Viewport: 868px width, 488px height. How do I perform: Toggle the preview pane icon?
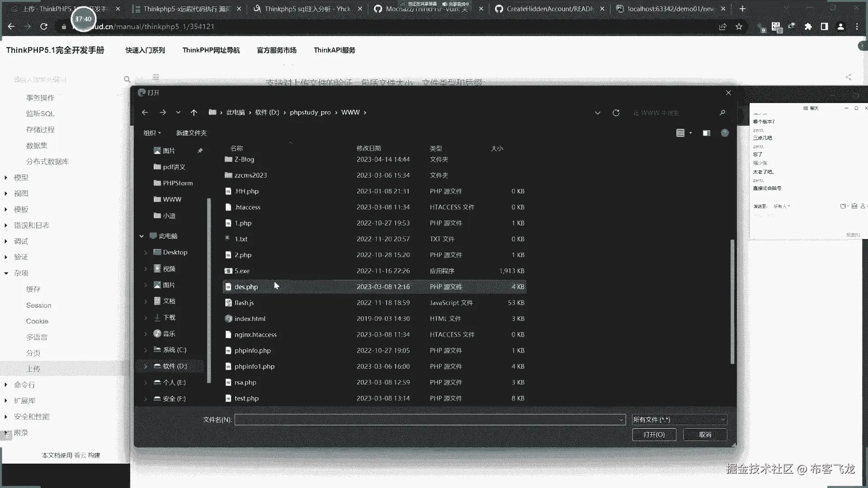[x=706, y=133]
